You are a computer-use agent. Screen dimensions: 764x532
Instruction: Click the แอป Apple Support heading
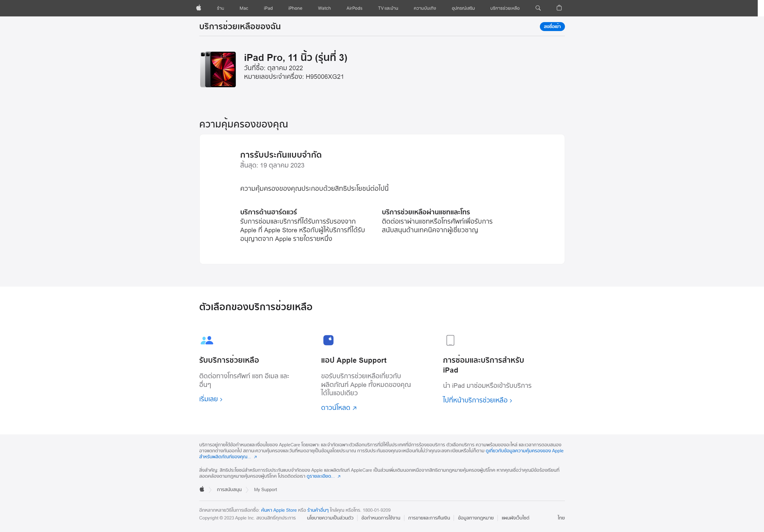[x=353, y=360]
